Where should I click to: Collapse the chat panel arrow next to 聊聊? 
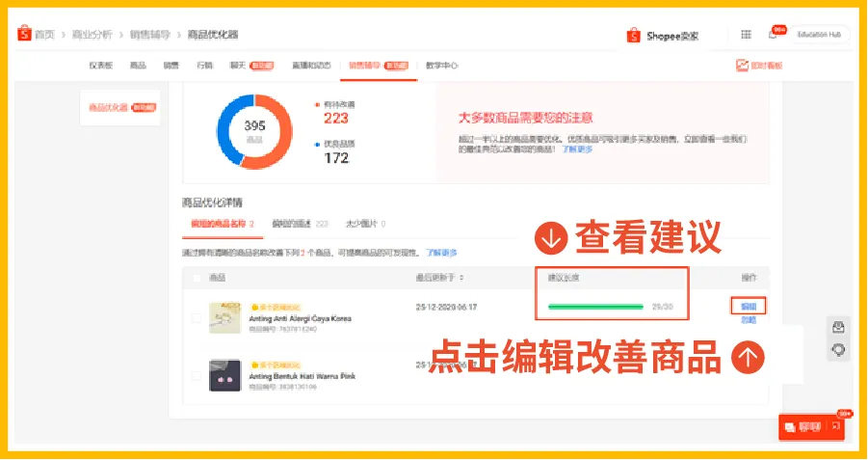click(x=836, y=427)
